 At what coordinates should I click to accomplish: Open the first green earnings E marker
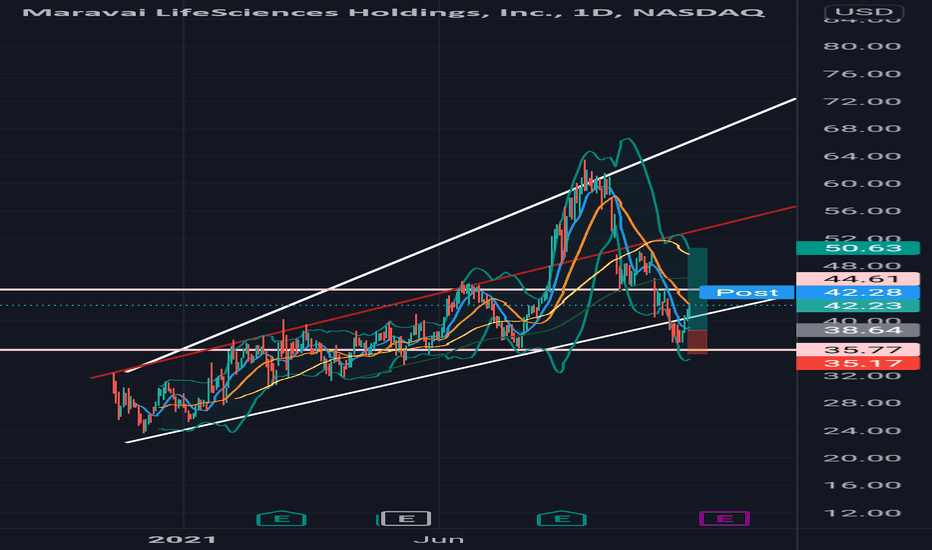(281, 519)
